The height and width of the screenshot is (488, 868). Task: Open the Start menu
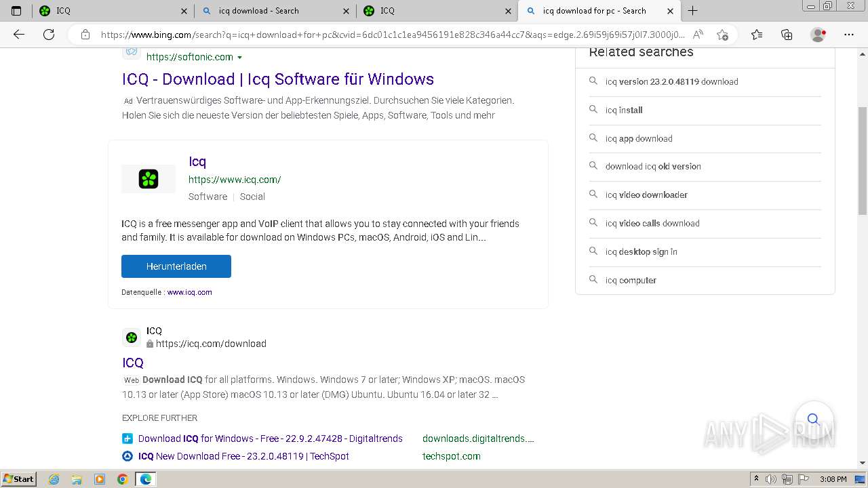[19, 479]
